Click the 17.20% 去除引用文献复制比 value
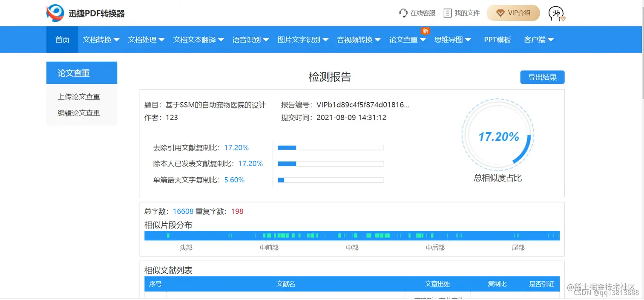Image resolution: width=644 pixels, height=300 pixels. [236, 147]
